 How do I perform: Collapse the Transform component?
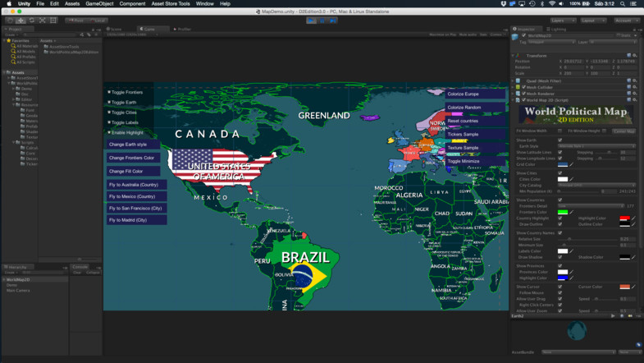[x=513, y=56]
